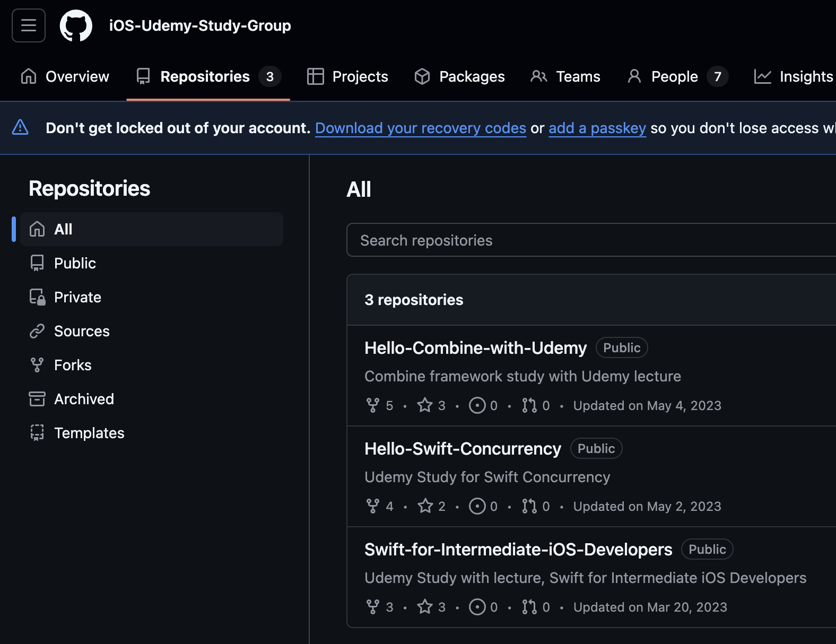Click into the Search repositories field
Screen dimensions: 836x644
(x=591, y=240)
